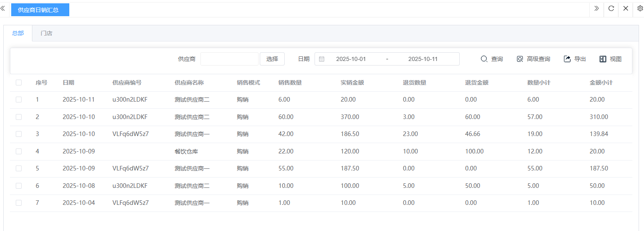The image size is (644, 231).
Task: Open the settings gear icon
Action: pyautogui.click(x=640, y=8)
